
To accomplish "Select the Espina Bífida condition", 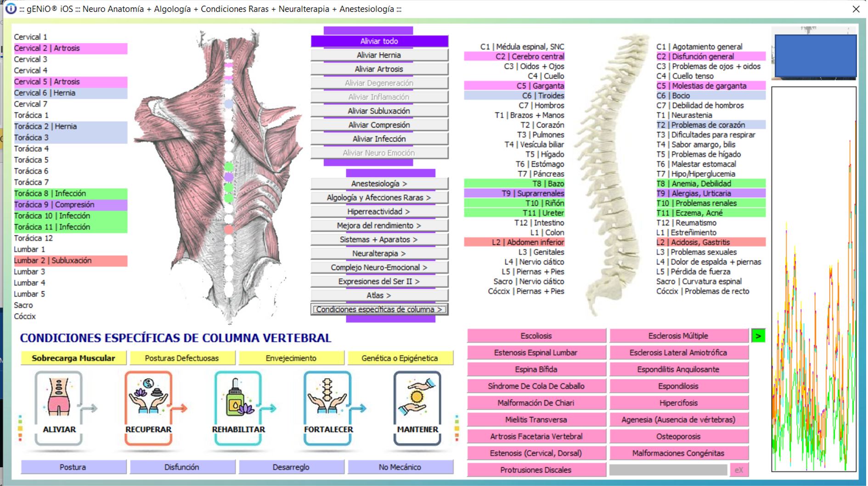I will coord(536,369).
